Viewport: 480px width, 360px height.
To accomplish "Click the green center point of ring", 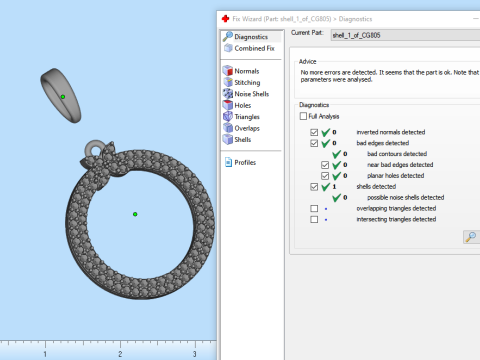I will (x=63, y=97).
